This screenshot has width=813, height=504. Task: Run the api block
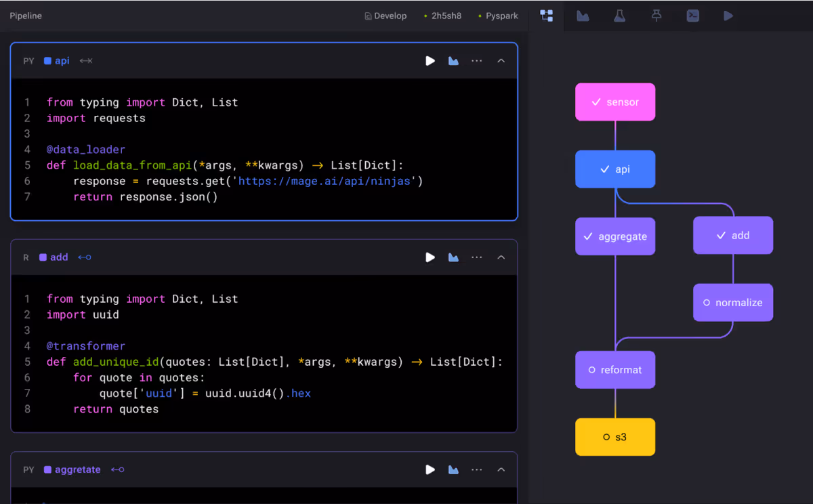tap(430, 61)
